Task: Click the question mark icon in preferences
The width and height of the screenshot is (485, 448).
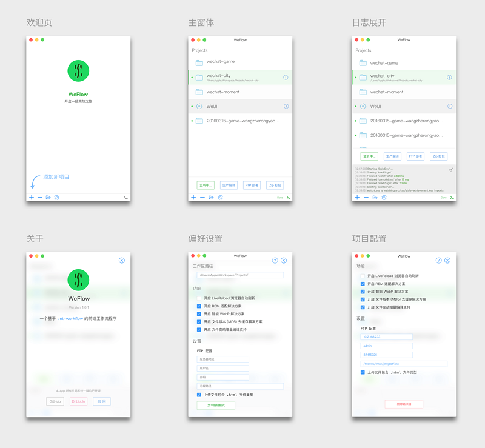Action: [276, 260]
